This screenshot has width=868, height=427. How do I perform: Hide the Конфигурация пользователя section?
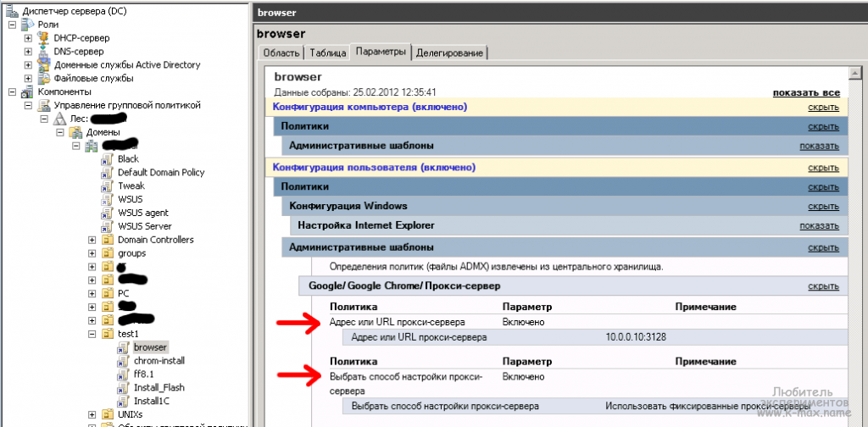pyautogui.click(x=823, y=168)
